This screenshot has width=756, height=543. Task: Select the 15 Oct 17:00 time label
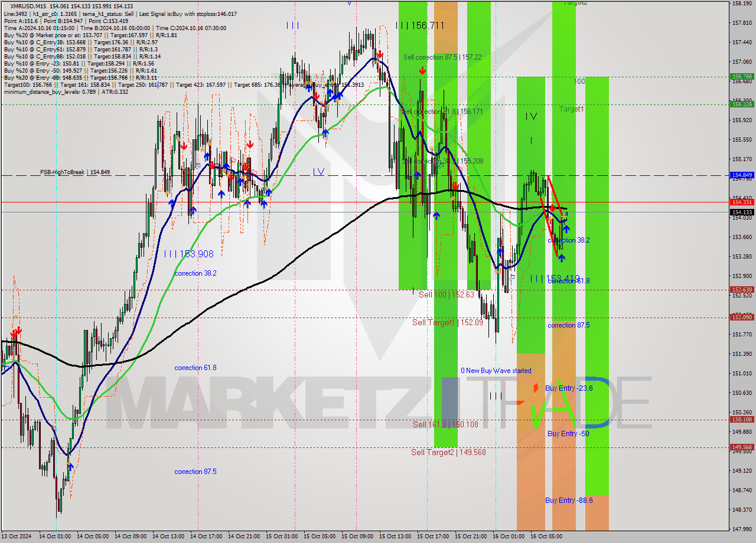[433, 537]
